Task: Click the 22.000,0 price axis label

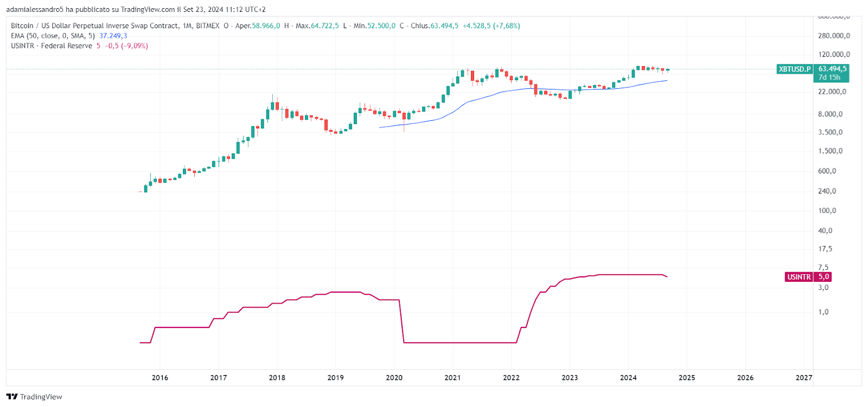Action: pos(832,92)
